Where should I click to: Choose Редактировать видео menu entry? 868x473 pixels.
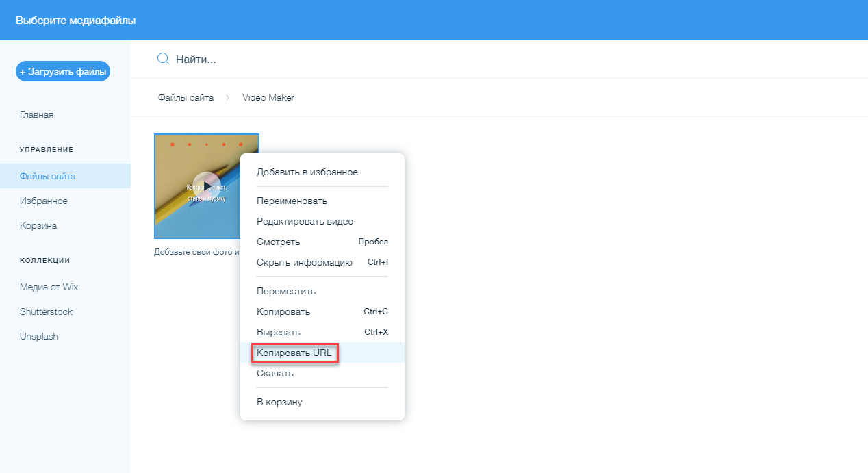(x=305, y=221)
